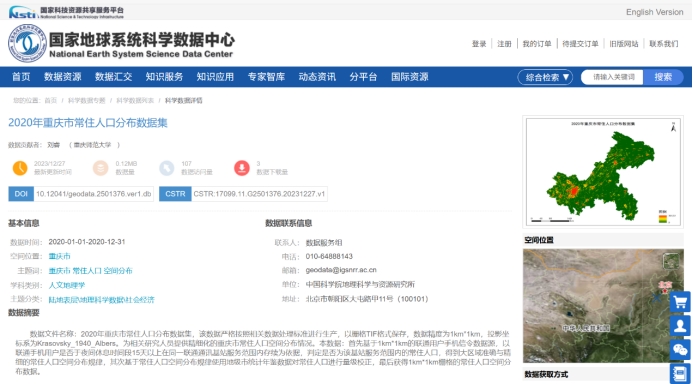The image size is (693, 384).
Task: Open the WeChat side icon
Action: pos(680,350)
